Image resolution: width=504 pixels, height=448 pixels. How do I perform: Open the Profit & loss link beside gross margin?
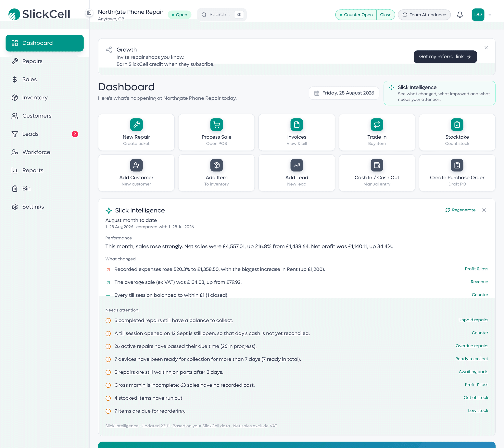(x=476, y=385)
